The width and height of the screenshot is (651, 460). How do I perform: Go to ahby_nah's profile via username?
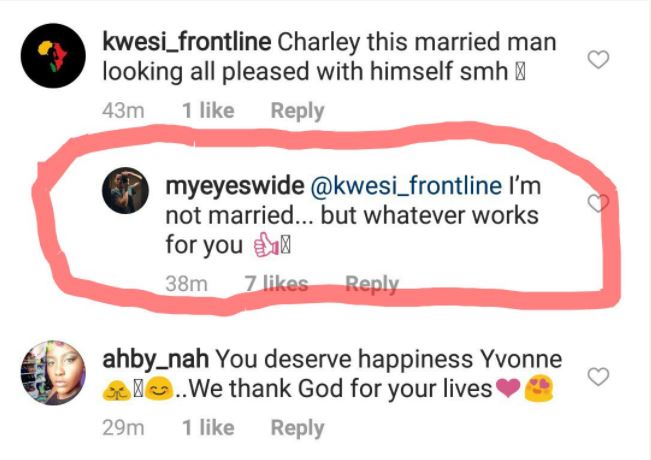pyautogui.click(x=156, y=359)
